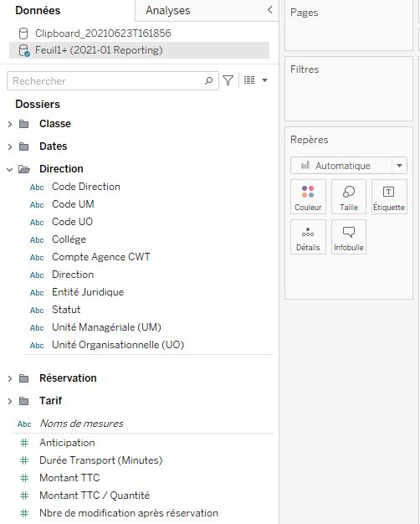The width and height of the screenshot is (420, 524).
Task: Click the search magnifier icon
Action: (209, 80)
